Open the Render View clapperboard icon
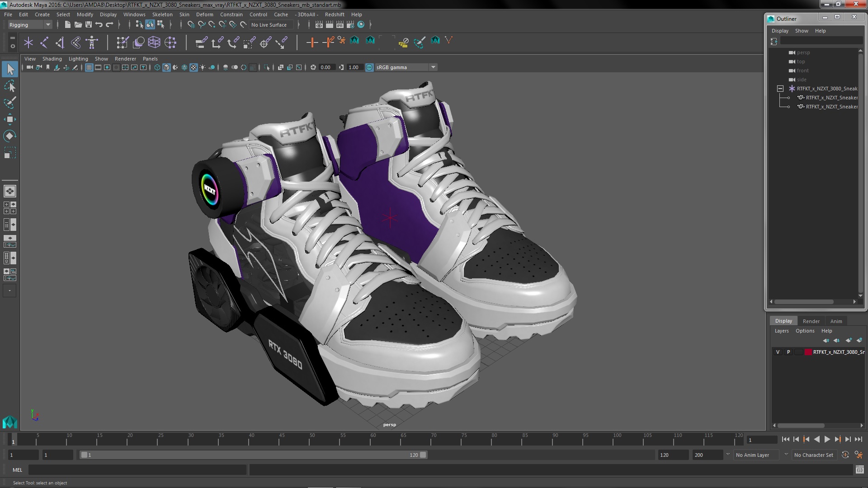 pyautogui.click(x=319, y=25)
